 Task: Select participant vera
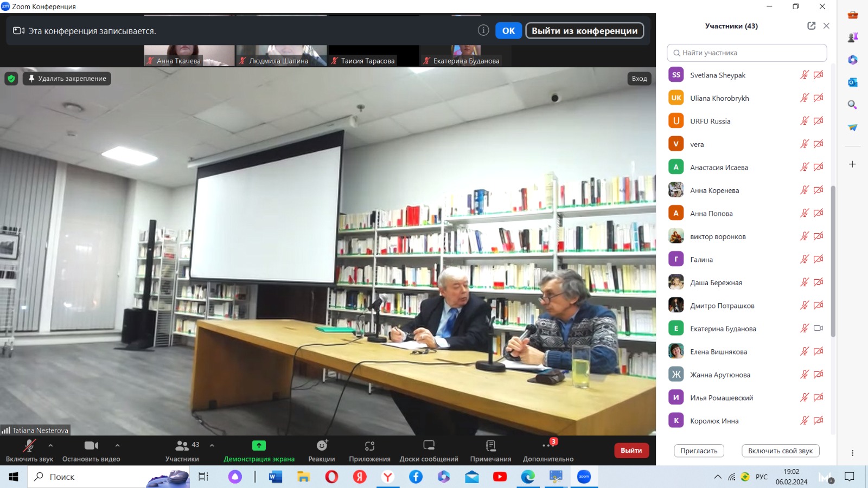pyautogui.click(x=746, y=144)
